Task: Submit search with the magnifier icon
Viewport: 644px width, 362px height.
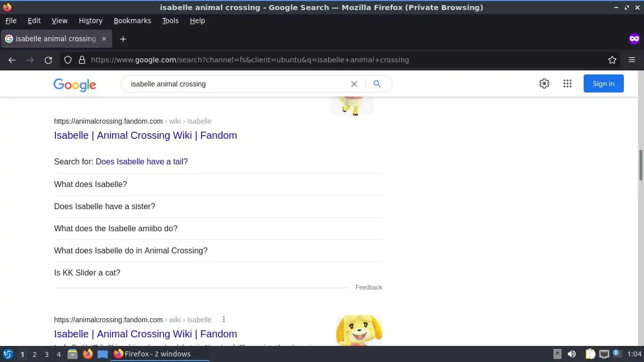Action: tap(377, 84)
